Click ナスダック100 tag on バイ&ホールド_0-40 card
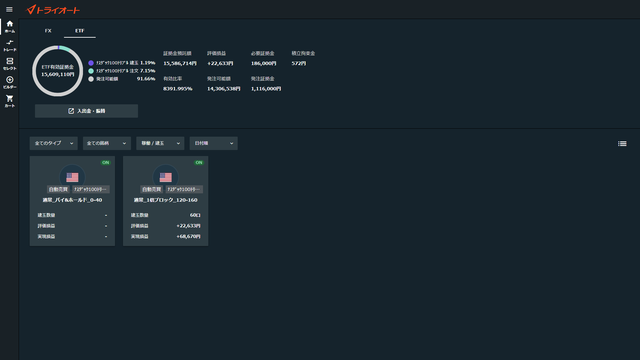640x360 pixels. pyautogui.click(x=91, y=189)
